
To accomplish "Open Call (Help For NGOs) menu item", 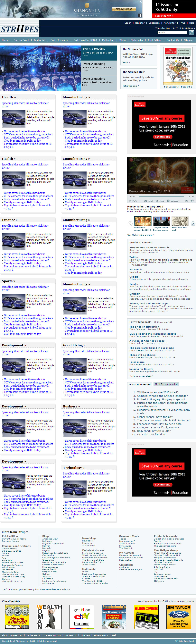I will (x=85, y=40).
